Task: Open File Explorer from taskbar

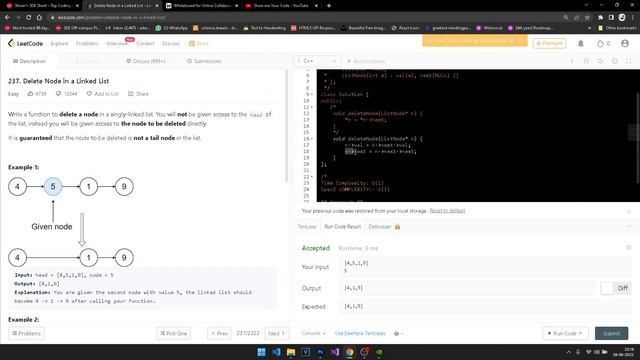Action: (291, 352)
